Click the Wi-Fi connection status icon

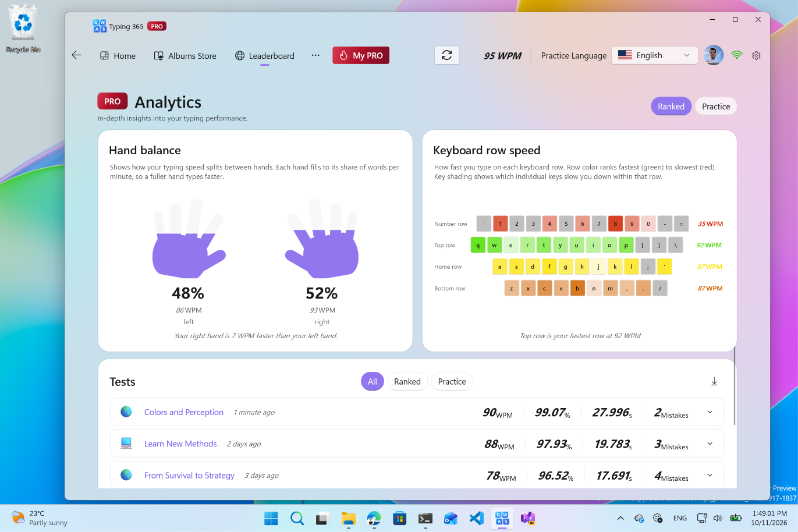coord(737,55)
